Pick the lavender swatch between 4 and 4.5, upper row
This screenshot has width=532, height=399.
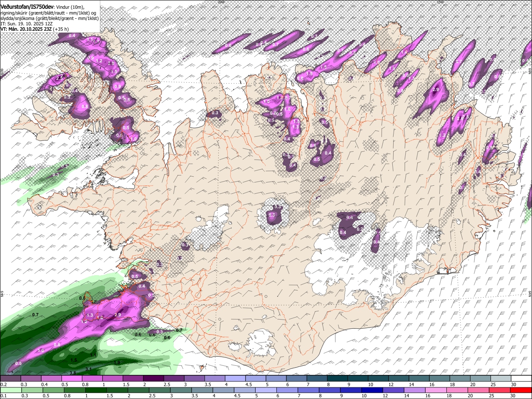click(235, 379)
